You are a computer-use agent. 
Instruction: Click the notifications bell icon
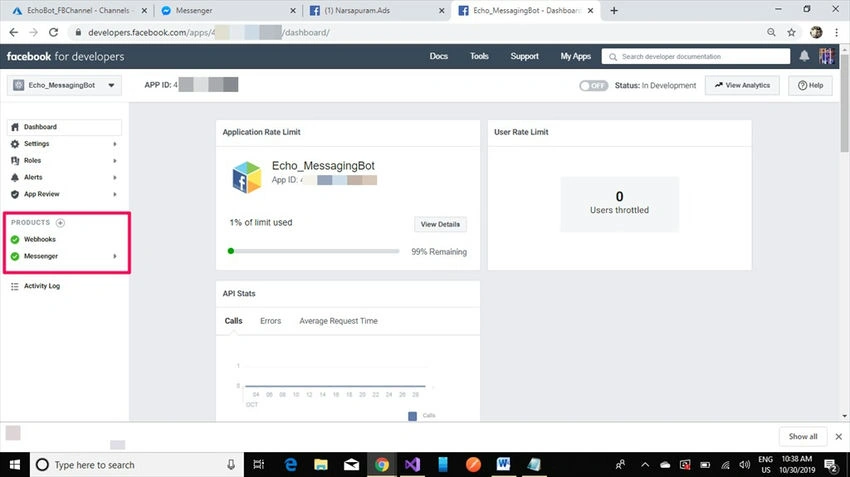pos(804,56)
